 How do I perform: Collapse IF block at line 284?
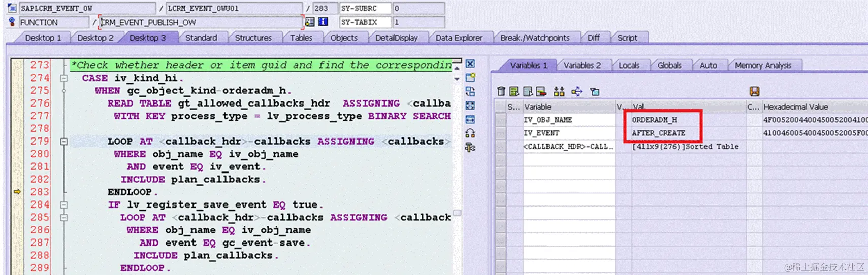63,205
